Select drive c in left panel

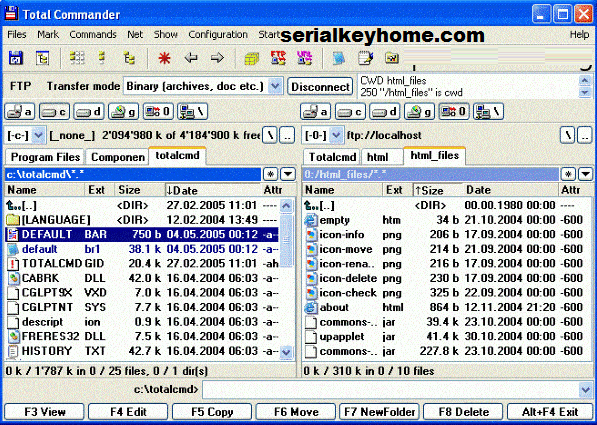[54, 112]
